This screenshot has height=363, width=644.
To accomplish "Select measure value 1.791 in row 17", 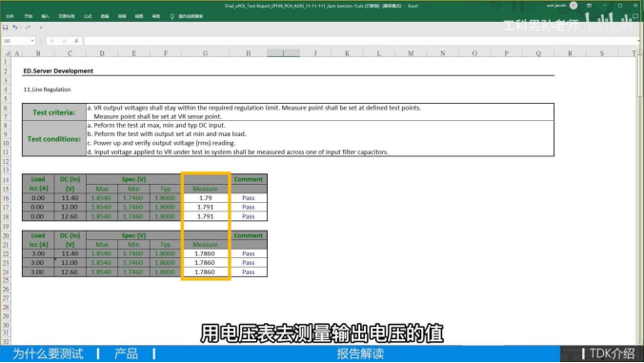I will coord(206,207).
